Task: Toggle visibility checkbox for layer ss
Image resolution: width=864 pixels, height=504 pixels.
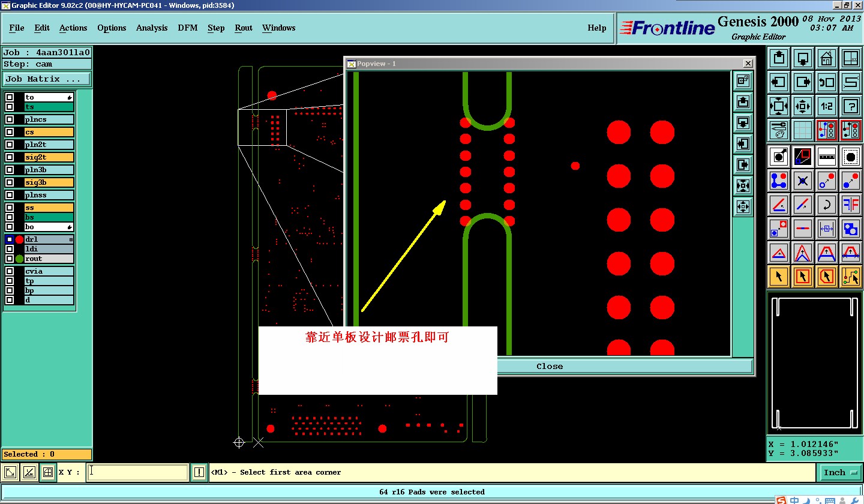Action: 10,208
